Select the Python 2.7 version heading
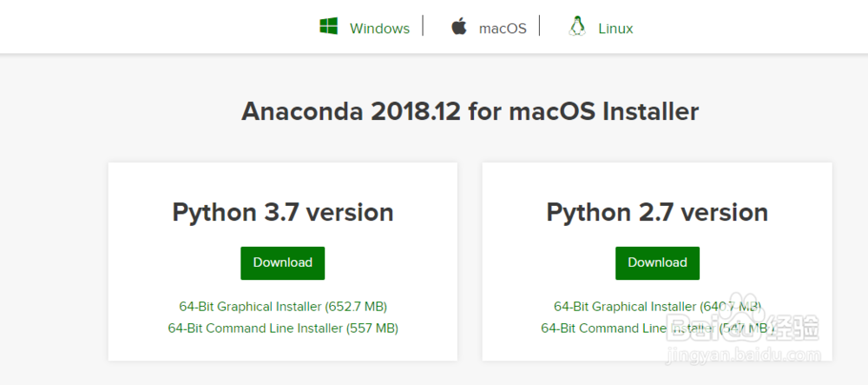The width and height of the screenshot is (868, 385). pos(657,213)
